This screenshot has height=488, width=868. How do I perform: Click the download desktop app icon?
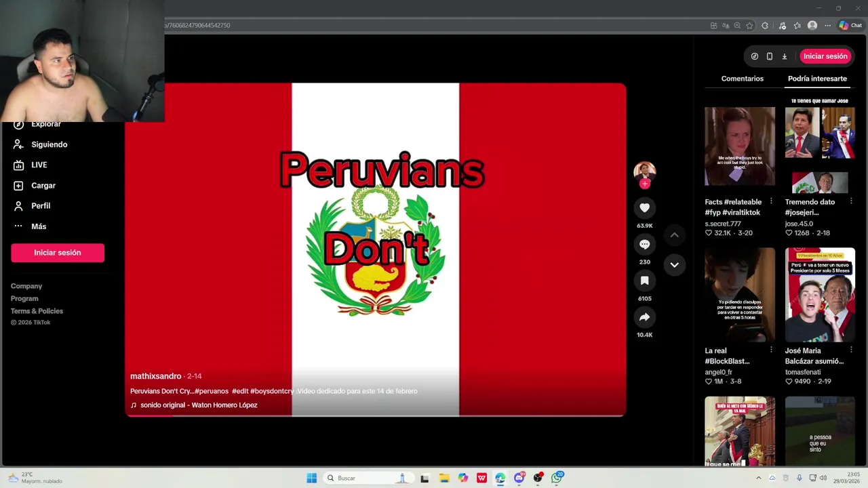pyautogui.click(x=784, y=56)
